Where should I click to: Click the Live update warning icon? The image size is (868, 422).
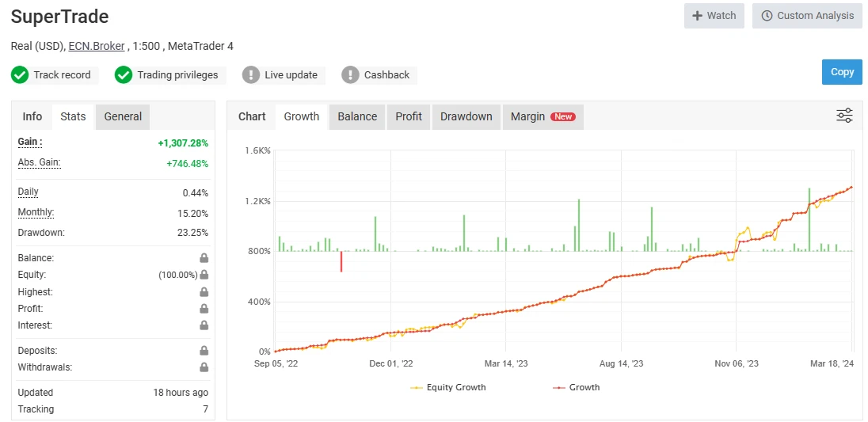click(x=251, y=75)
